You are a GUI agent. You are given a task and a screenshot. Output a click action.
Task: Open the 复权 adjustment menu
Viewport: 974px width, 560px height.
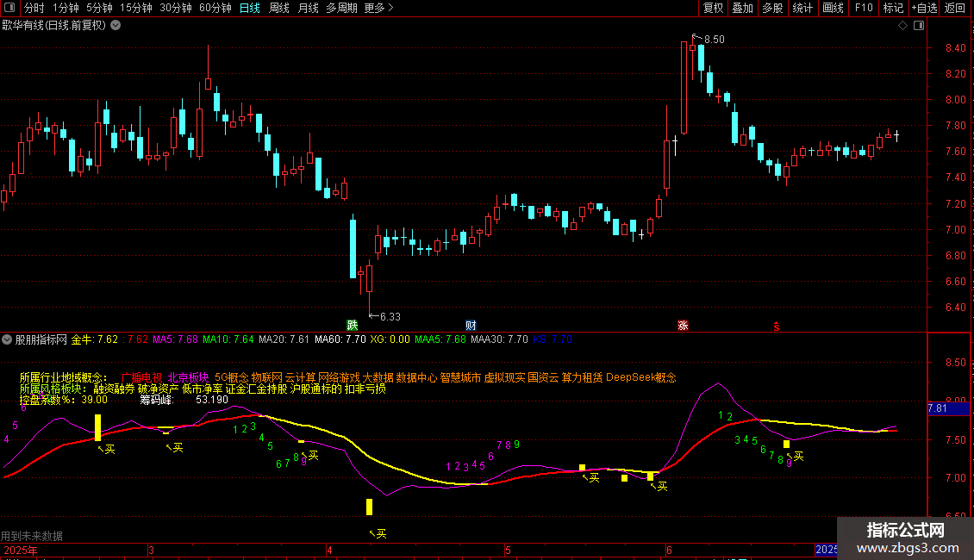[x=713, y=8]
